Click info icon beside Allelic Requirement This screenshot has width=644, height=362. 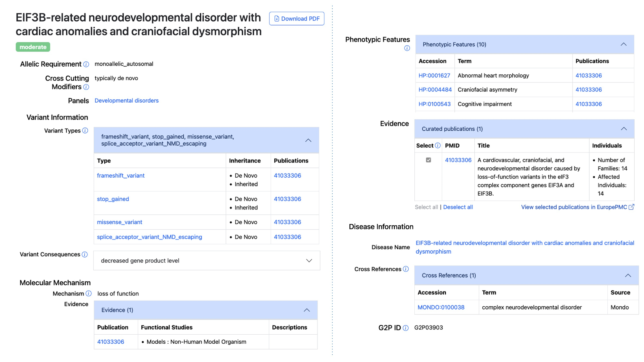click(86, 64)
